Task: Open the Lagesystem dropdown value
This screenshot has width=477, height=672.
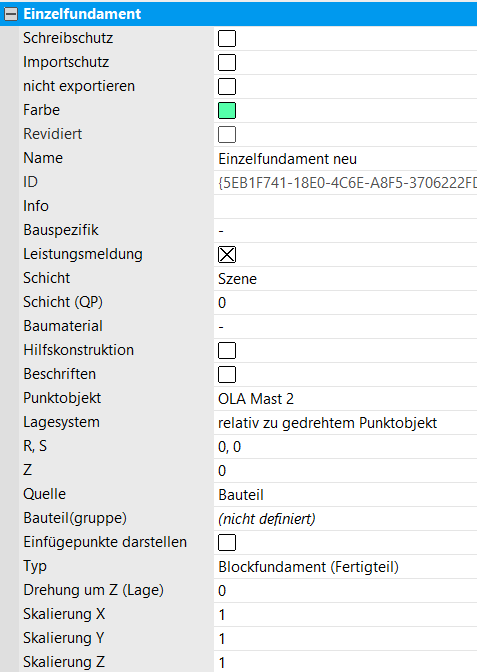Action: pos(345,423)
